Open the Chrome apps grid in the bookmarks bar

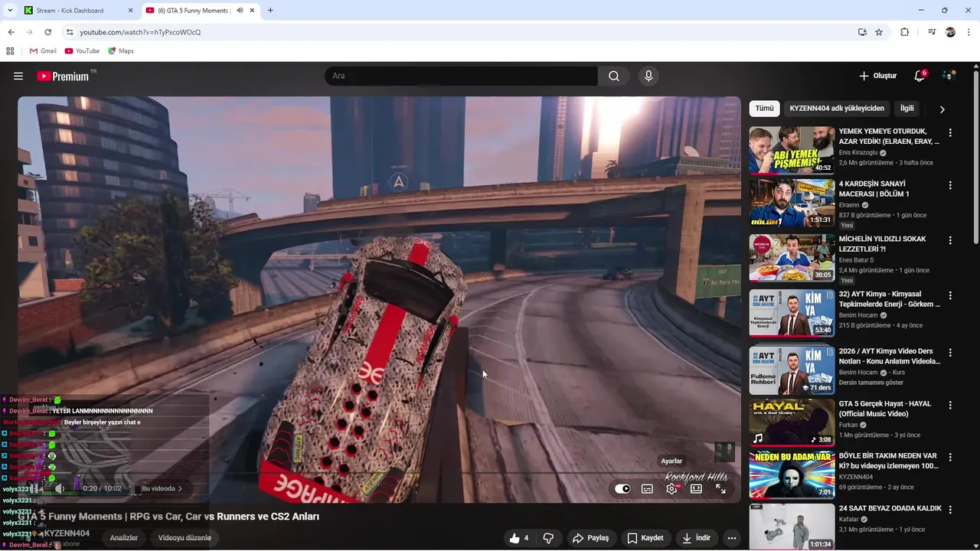click(x=10, y=51)
